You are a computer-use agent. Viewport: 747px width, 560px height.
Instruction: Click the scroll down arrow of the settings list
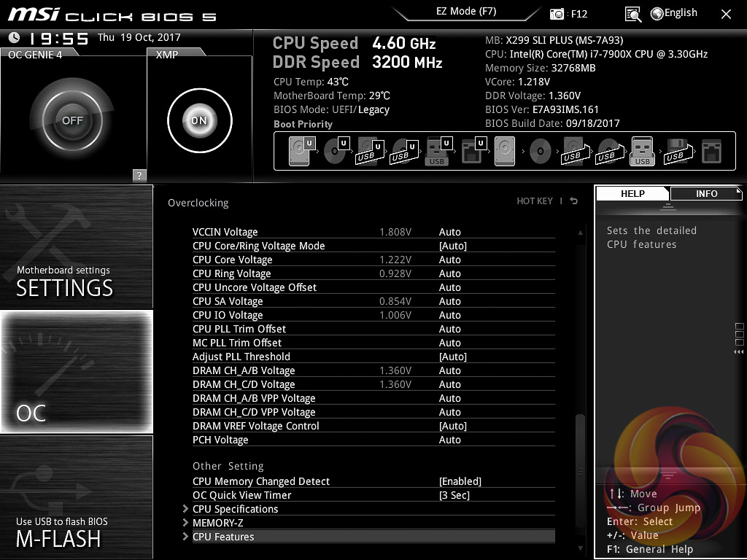click(580, 548)
